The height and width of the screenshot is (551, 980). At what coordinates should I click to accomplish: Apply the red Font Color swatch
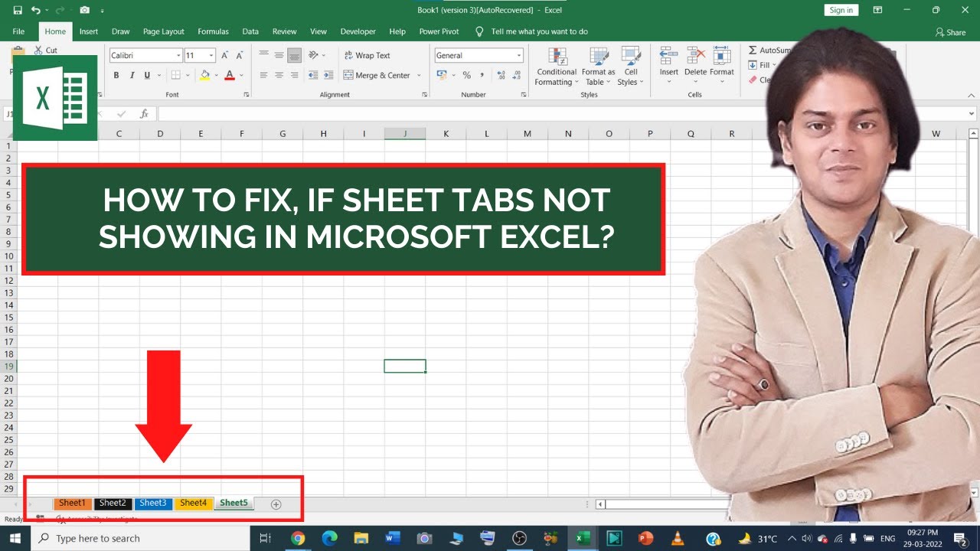tap(230, 75)
